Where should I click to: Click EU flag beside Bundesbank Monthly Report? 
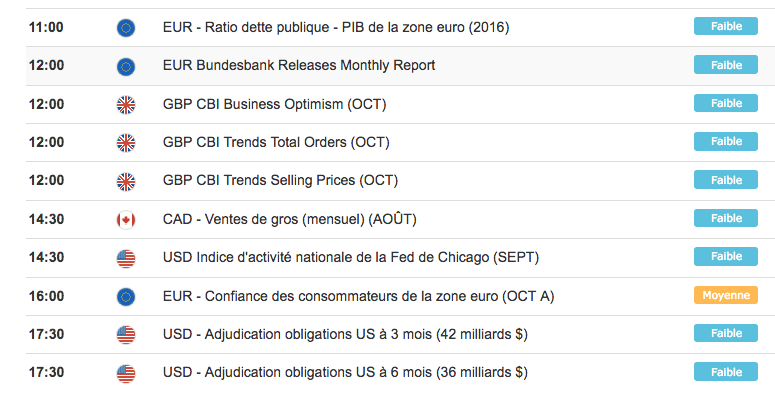(126, 66)
